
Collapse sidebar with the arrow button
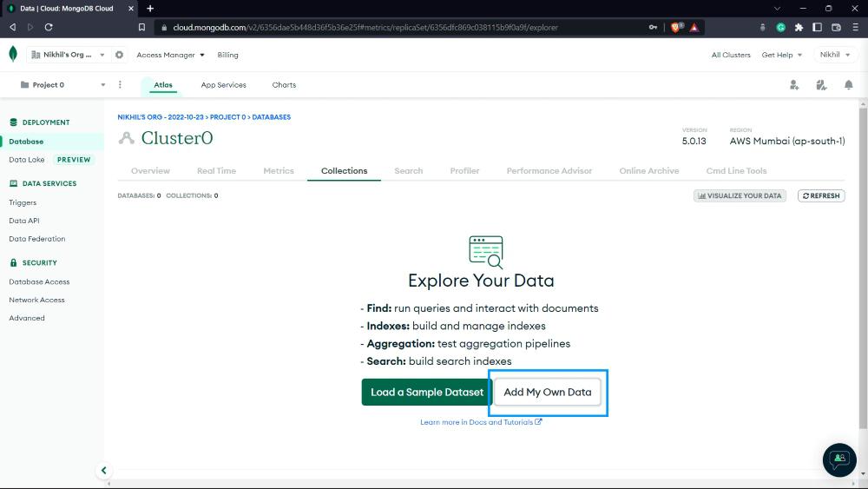coord(103,470)
